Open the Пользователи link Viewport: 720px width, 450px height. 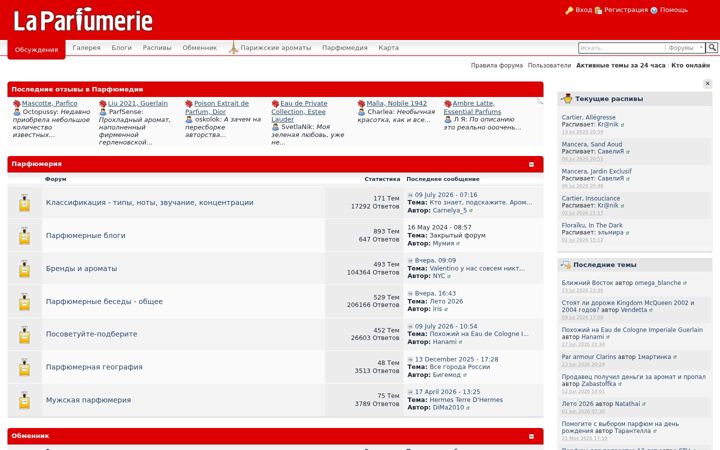click(x=549, y=65)
